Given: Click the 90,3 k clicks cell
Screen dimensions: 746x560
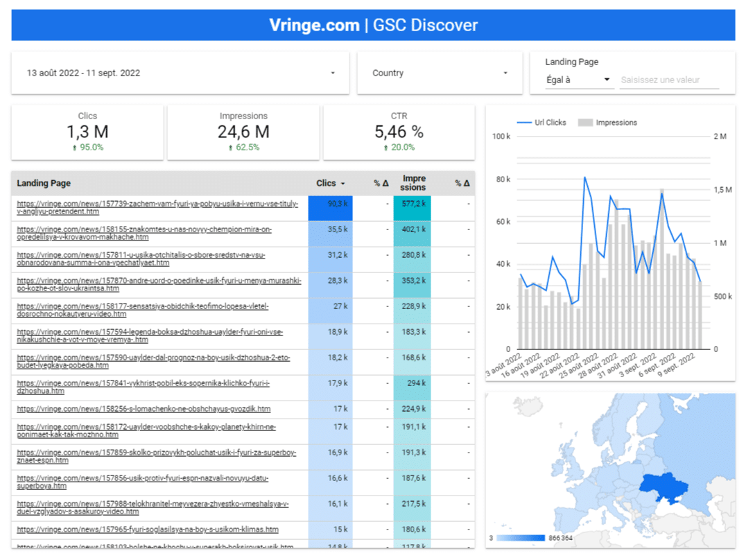Looking at the screenshot, I should tap(330, 208).
